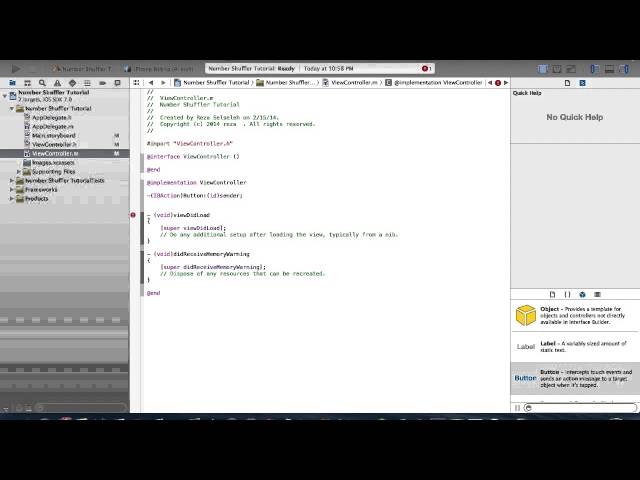Screen dimensions: 640x480
Task: Click the red error badge in activity bar
Action: 427,69
